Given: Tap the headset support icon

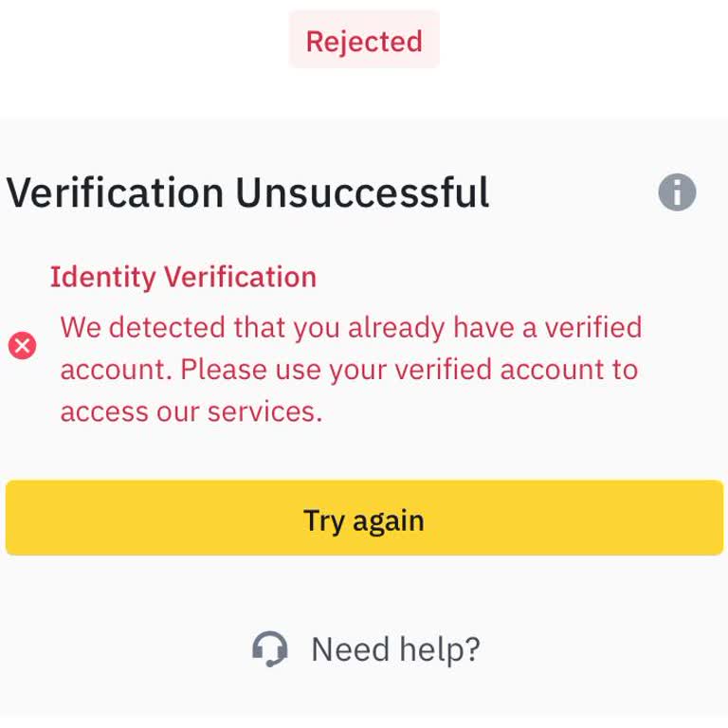Looking at the screenshot, I should (x=270, y=649).
